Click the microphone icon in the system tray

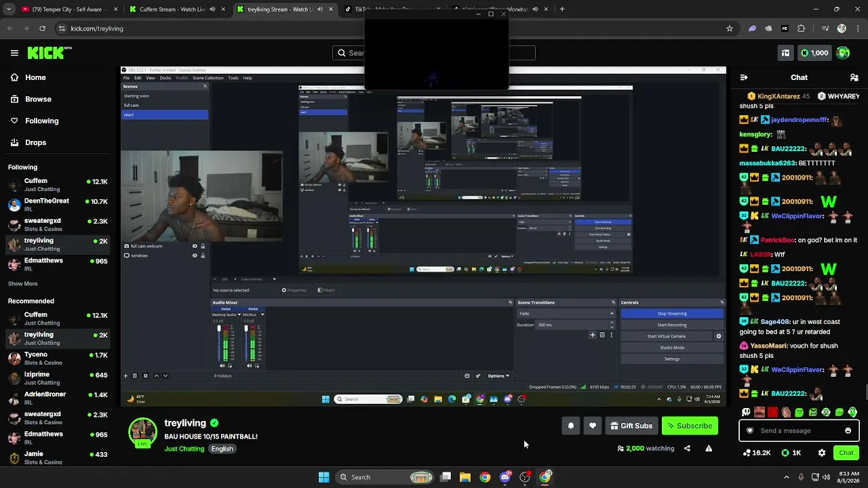click(x=801, y=477)
